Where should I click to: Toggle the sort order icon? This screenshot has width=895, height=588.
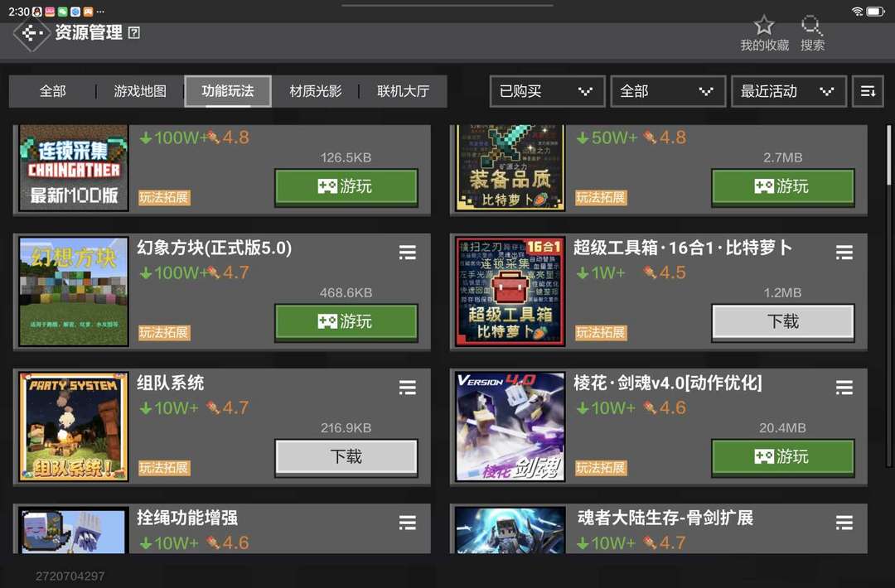pyautogui.click(x=868, y=91)
